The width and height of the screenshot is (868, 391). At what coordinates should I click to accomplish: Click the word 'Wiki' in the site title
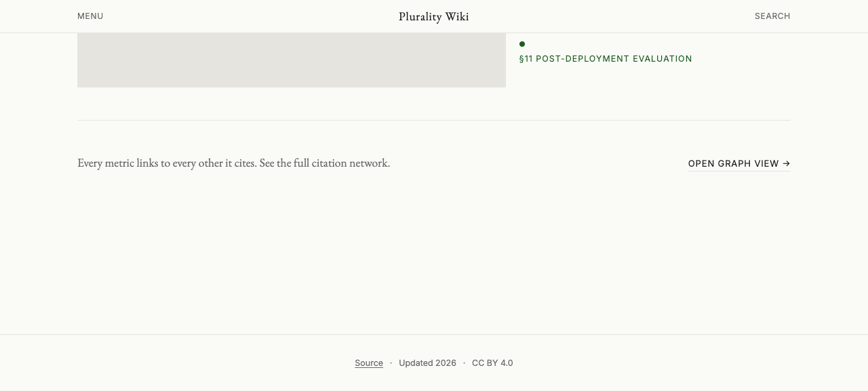tap(457, 16)
